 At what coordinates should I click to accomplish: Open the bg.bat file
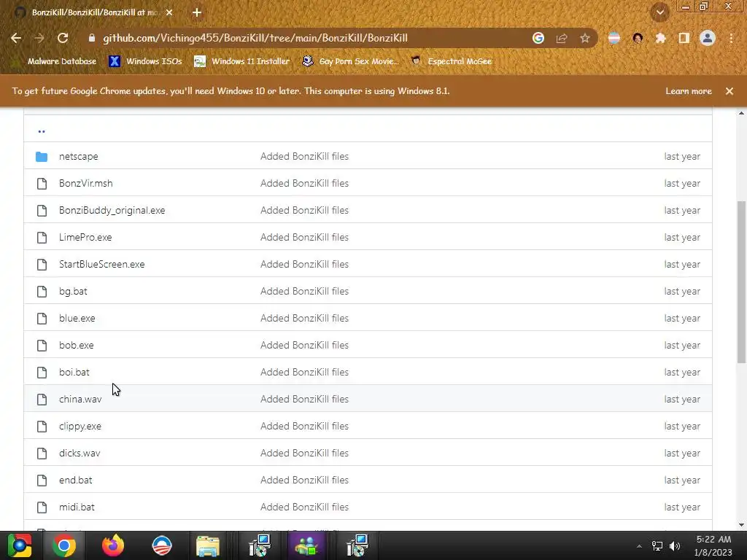73,292
